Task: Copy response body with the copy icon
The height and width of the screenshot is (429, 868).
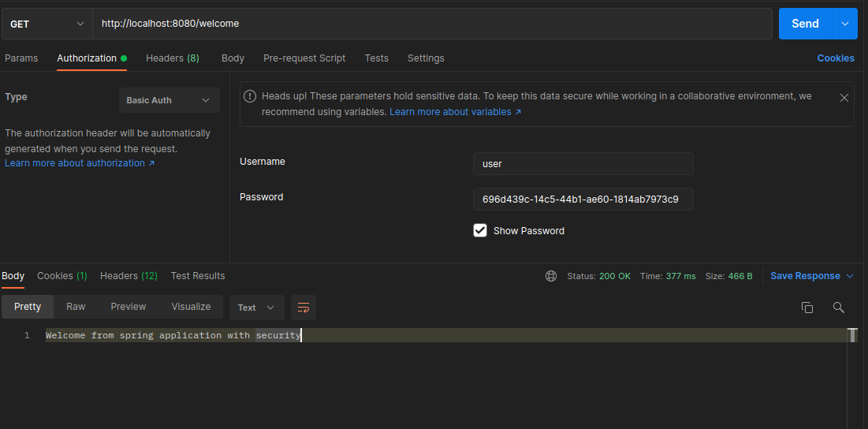Action: click(x=807, y=308)
